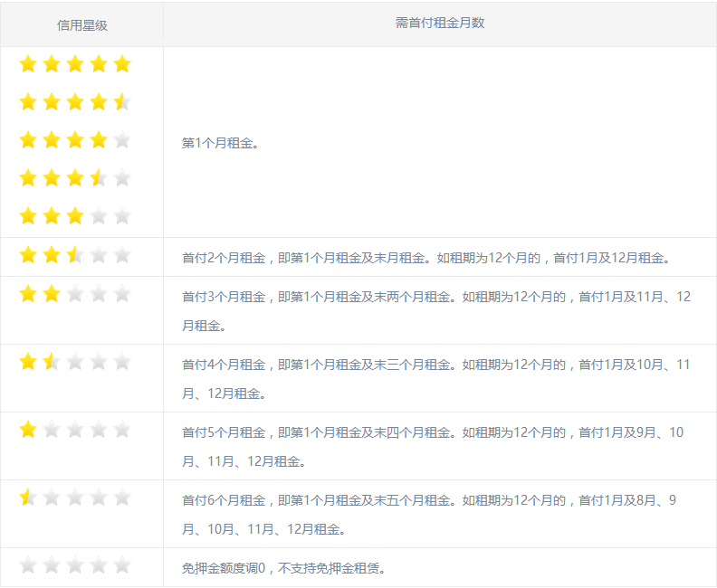Viewport: 717px width, 588px height.
Task: Click the 首付2个月租金 description
Action: tap(426, 258)
